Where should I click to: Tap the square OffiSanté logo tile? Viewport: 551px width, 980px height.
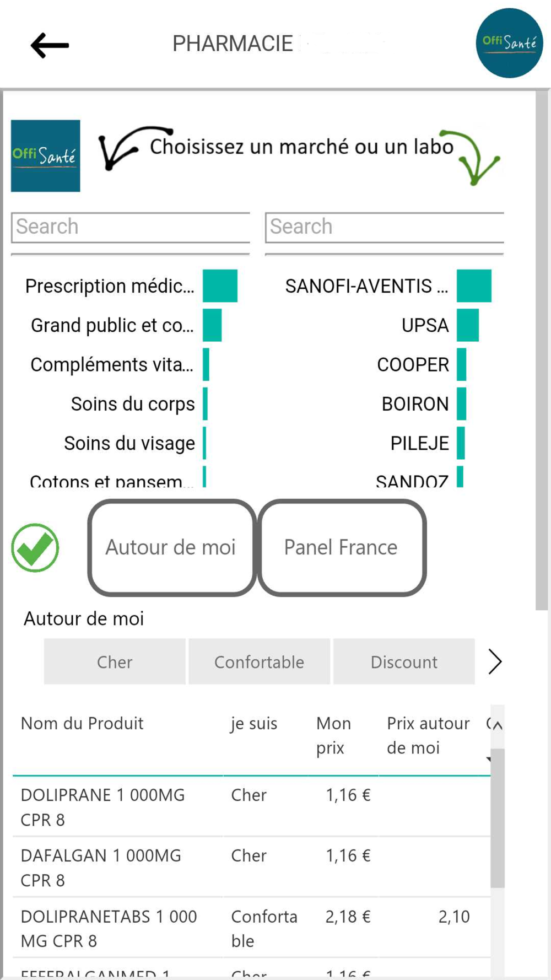[x=46, y=156]
